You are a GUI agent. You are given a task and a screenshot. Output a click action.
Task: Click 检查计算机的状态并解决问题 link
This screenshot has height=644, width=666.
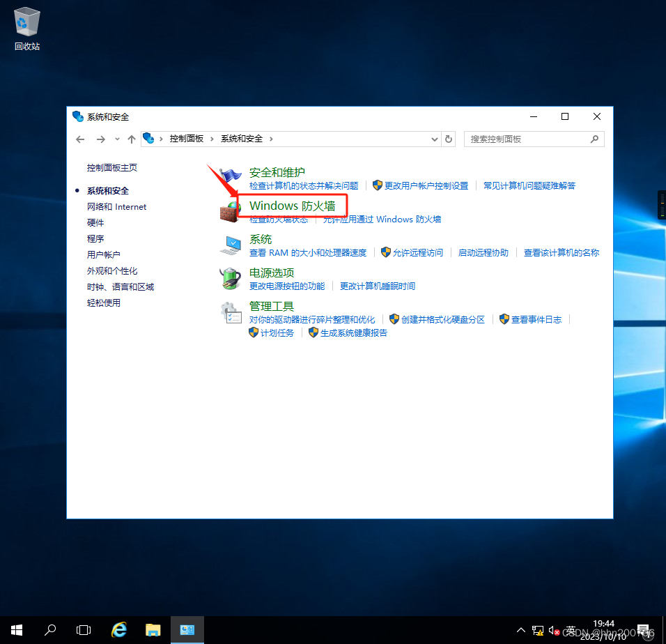[304, 185]
